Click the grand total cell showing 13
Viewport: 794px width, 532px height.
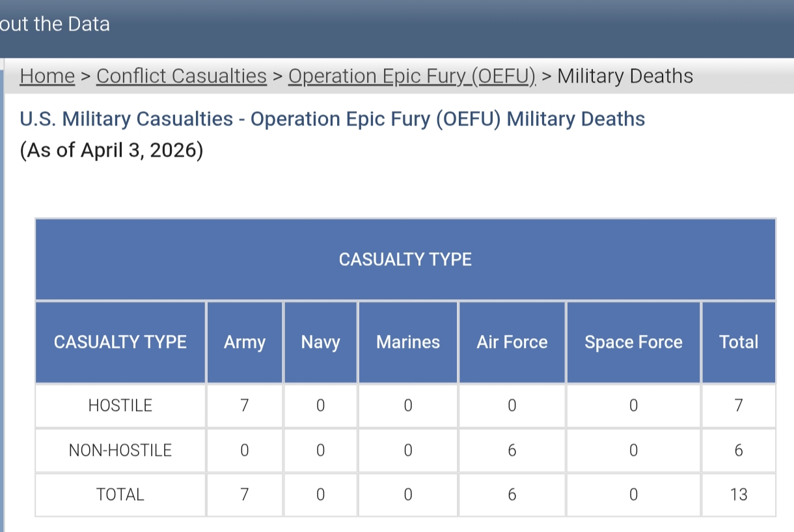tap(738, 494)
